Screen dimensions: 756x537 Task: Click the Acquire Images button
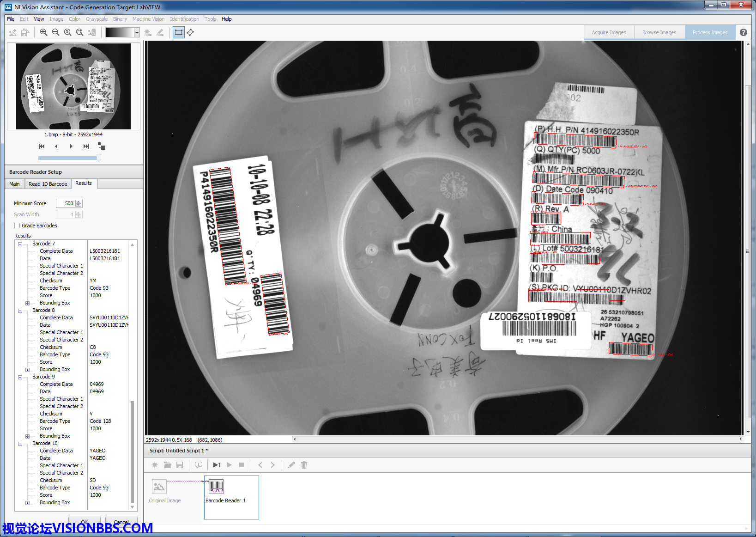coord(609,32)
